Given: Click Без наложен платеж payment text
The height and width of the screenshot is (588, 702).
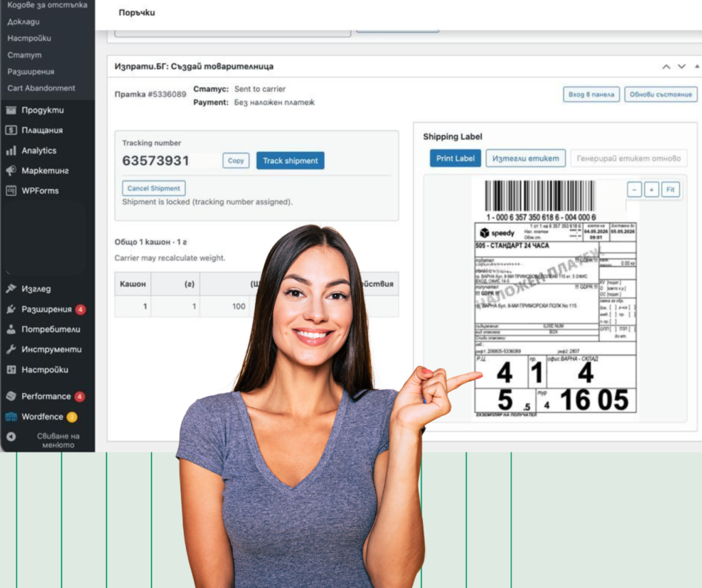Looking at the screenshot, I should click(x=274, y=103).
